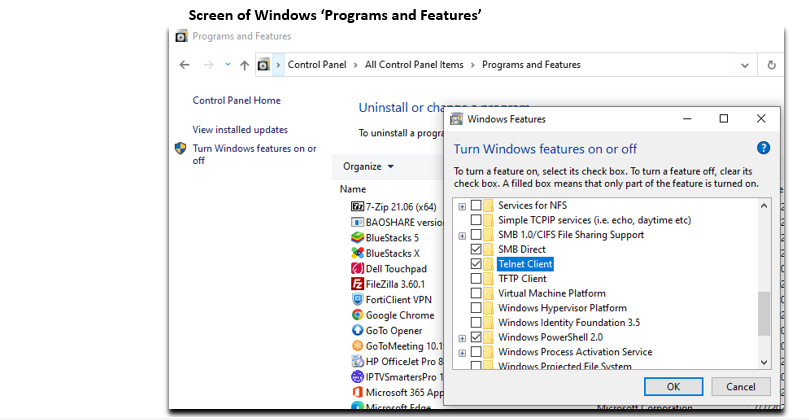Screen dimensions: 809x420
Task: Click the Forward arrow in navigation bar
Action: coord(208,65)
